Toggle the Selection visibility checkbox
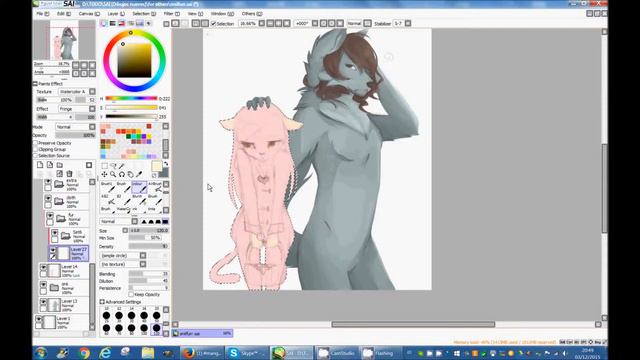This screenshot has width=640, height=360. point(213,24)
